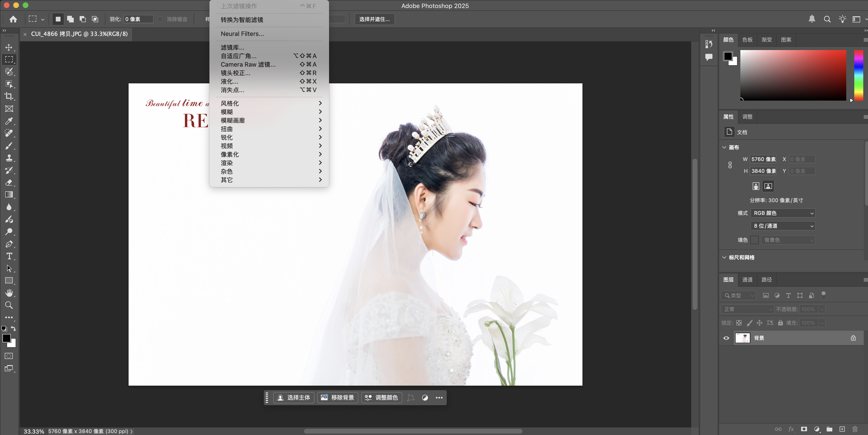Set canvas to landscape orientation

(x=768, y=186)
